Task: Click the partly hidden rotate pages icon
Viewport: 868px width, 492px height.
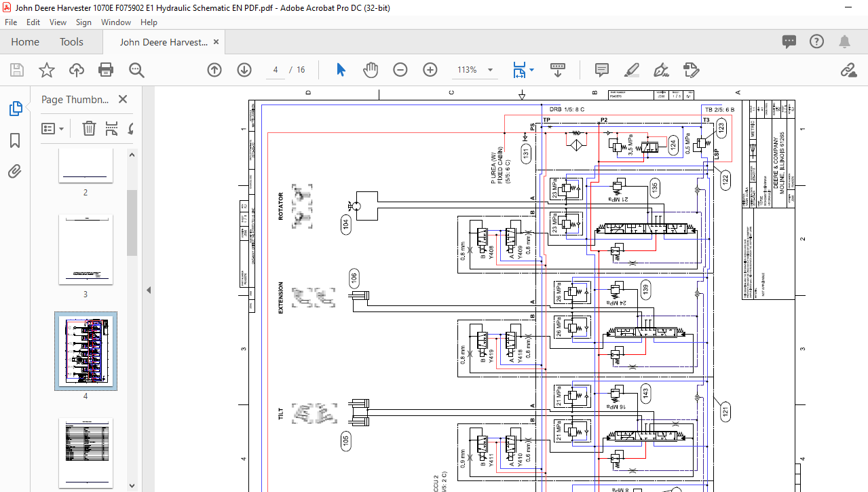Action: (130, 128)
